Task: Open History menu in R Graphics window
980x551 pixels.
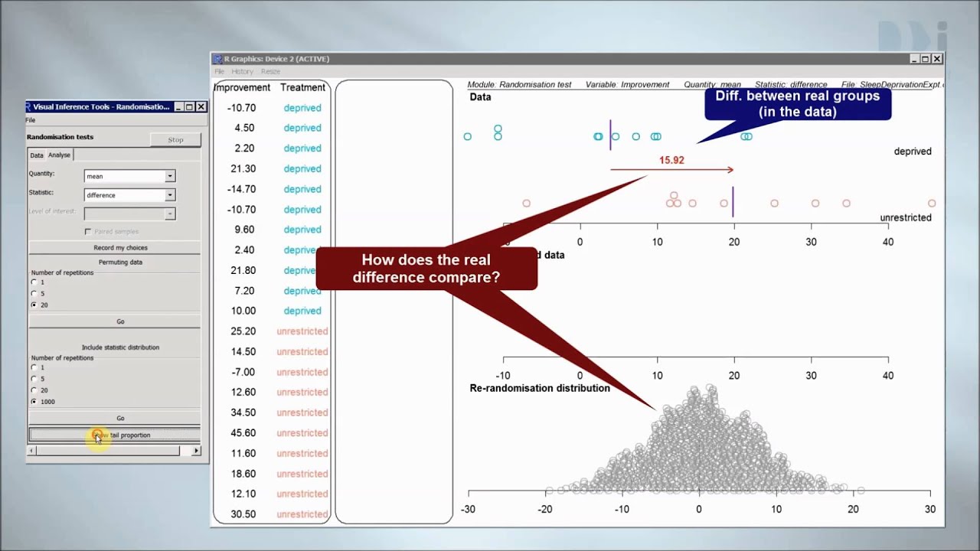Action: (242, 71)
